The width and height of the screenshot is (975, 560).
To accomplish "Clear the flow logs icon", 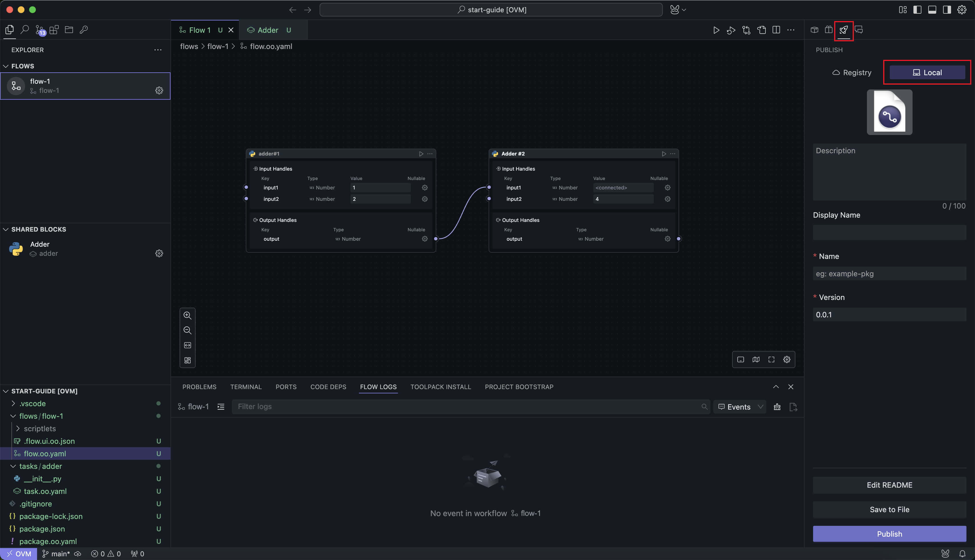I will (777, 407).
